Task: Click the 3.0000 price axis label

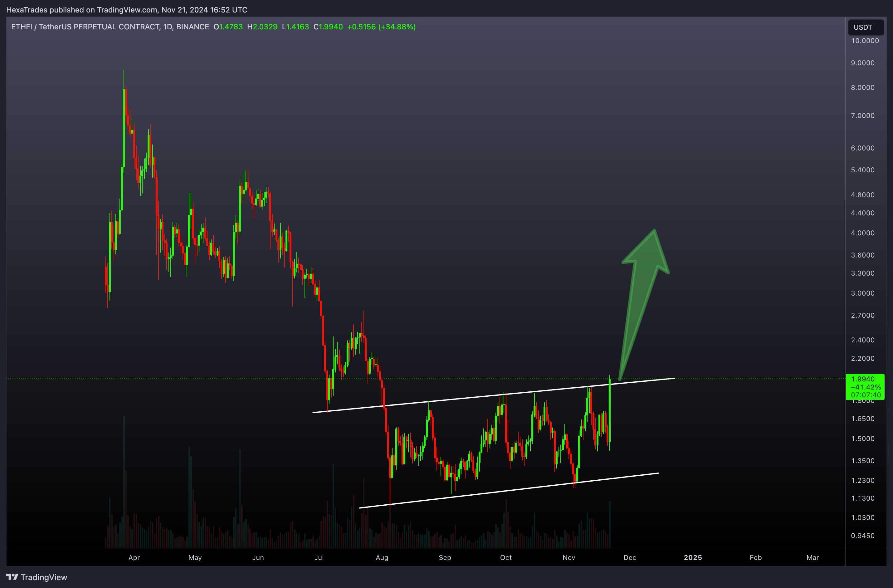Action: (863, 293)
